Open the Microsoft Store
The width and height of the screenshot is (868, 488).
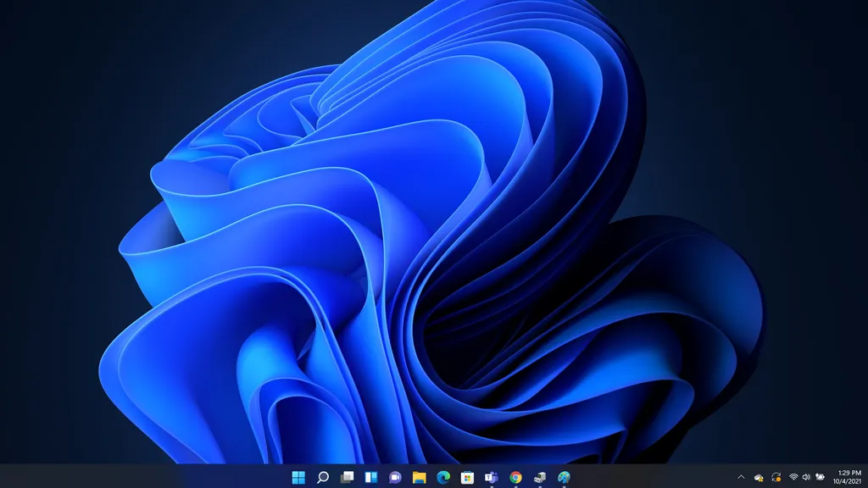click(468, 477)
